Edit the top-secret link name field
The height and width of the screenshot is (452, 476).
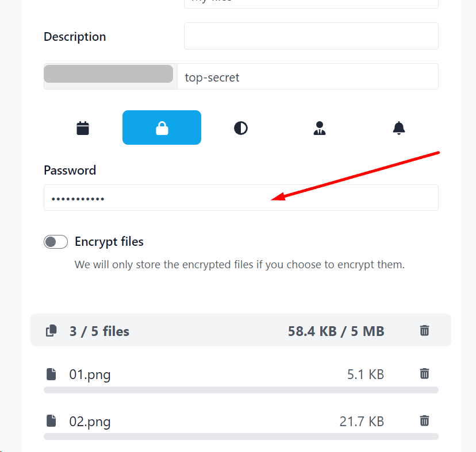pos(308,77)
